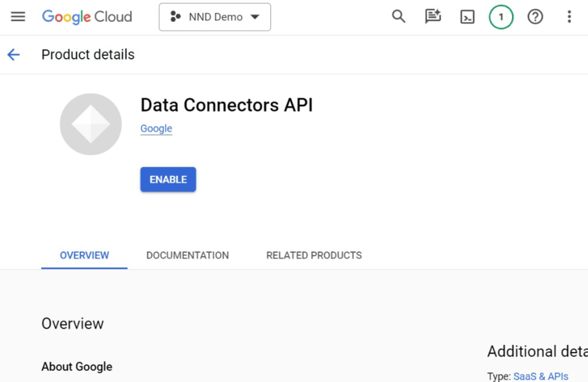Switch to the Overview tab
The height and width of the screenshot is (382, 588).
click(x=84, y=255)
